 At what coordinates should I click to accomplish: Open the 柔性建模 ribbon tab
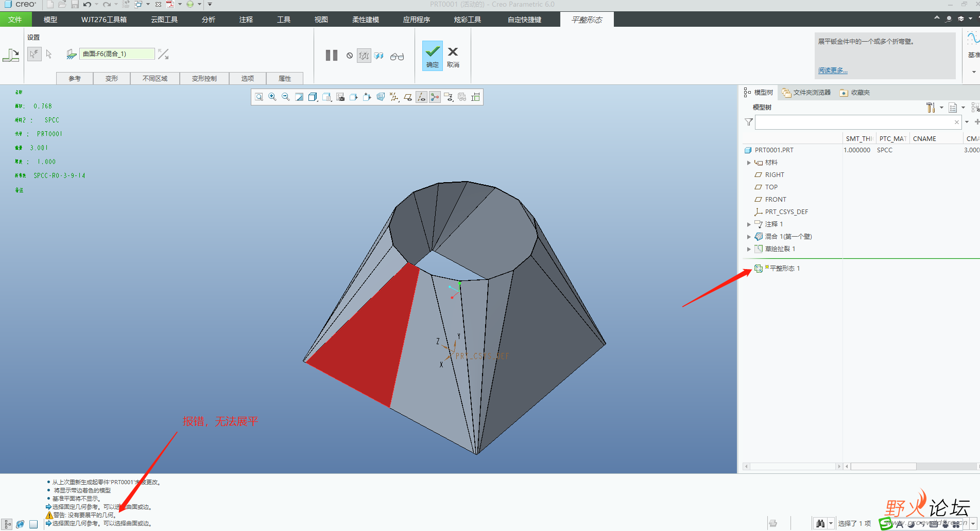(x=366, y=20)
